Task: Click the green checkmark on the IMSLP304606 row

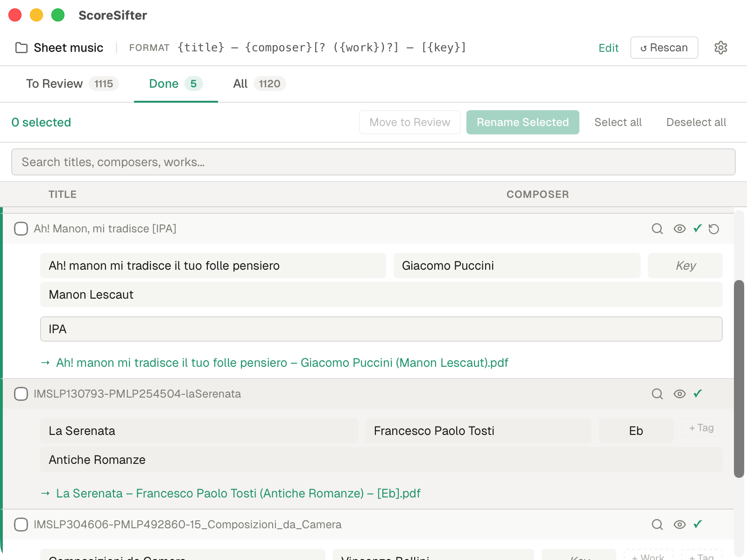Action: pos(698,525)
